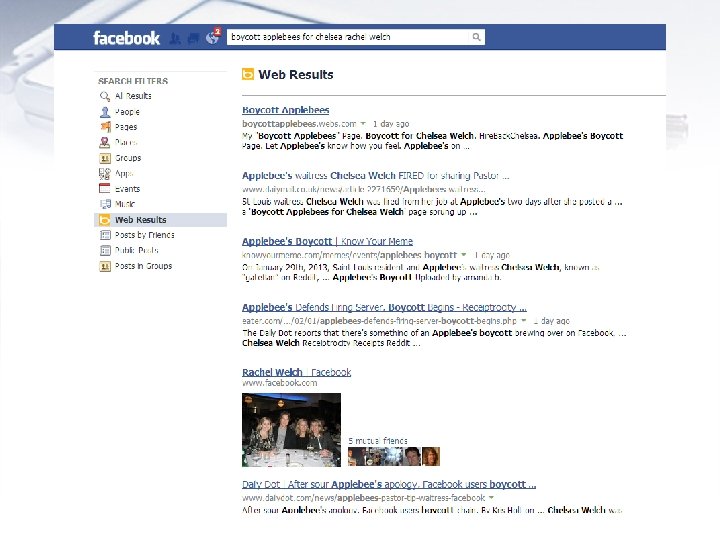Screen dimensions: 720x540
Task: Open notifications globe icon
Action: pyautogui.click(x=213, y=37)
